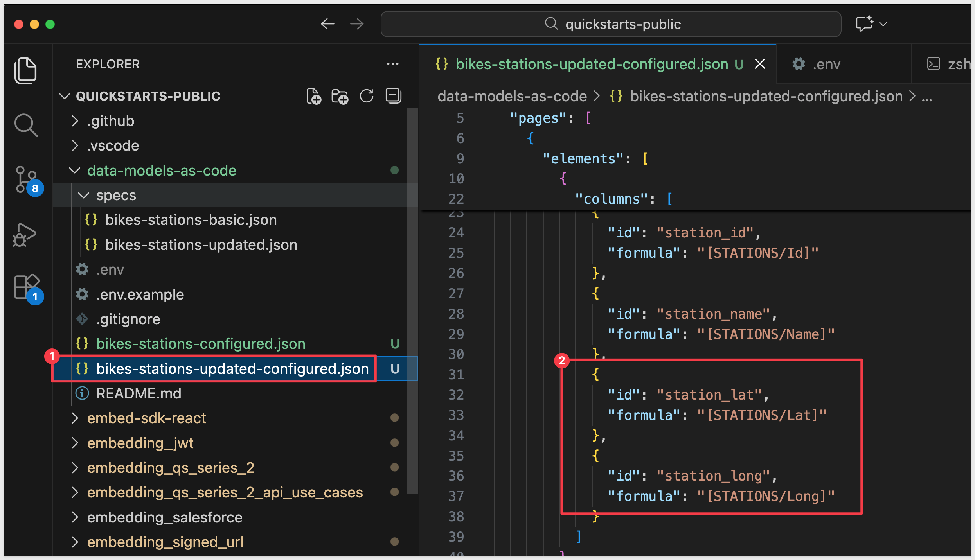Collapse all folders in explorer
Screen dimensions: 975x560
[393, 96]
